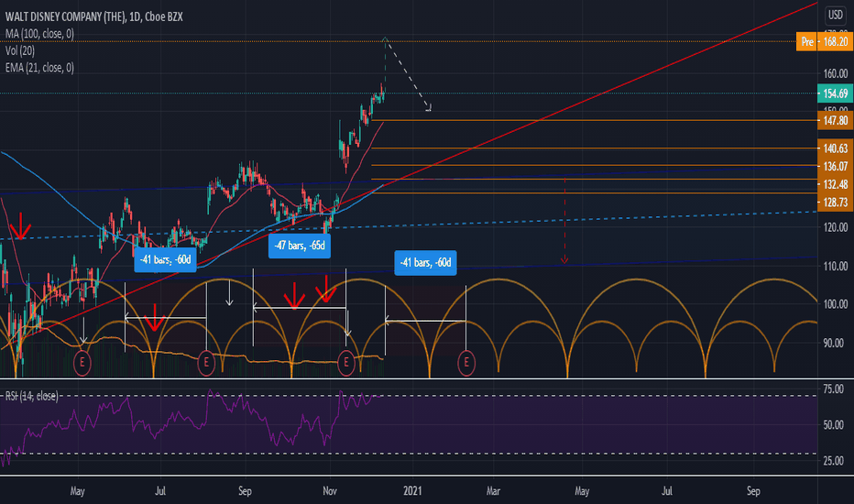854x504 pixels.
Task: Click the Mar label on time axis
Action: tap(493, 491)
